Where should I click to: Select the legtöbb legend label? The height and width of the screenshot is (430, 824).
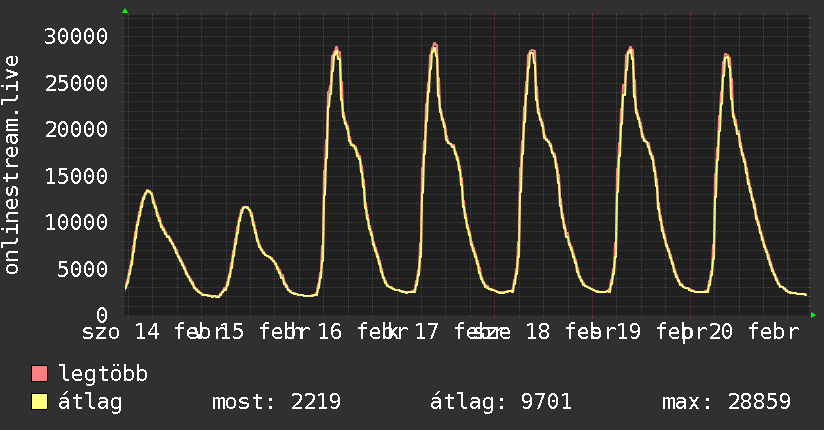point(104,374)
